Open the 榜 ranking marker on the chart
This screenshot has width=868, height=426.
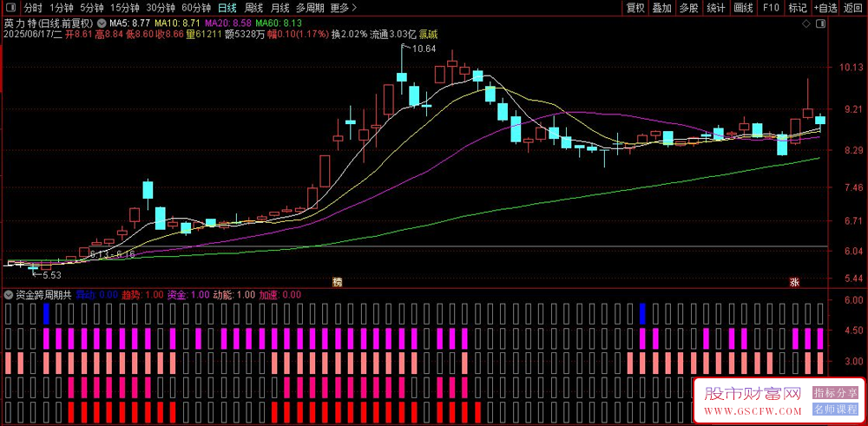tap(337, 282)
